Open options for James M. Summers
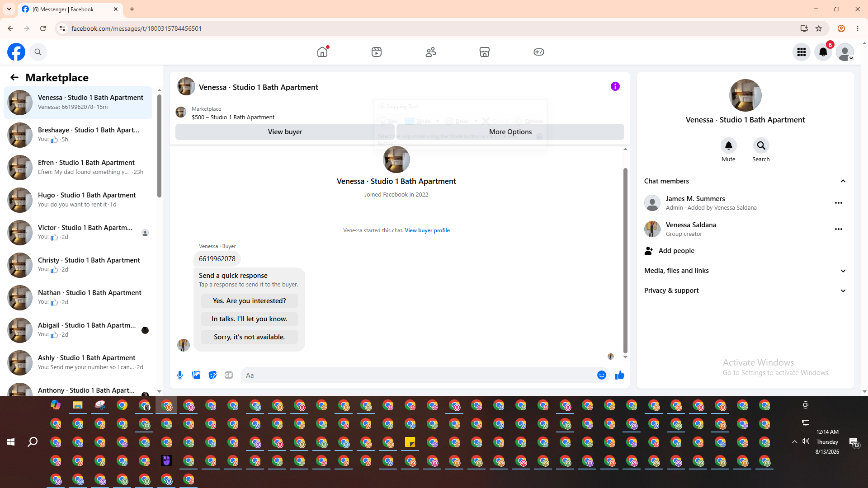Image resolution: width=868 pixels, height=488 pixels. pos(839,203)
